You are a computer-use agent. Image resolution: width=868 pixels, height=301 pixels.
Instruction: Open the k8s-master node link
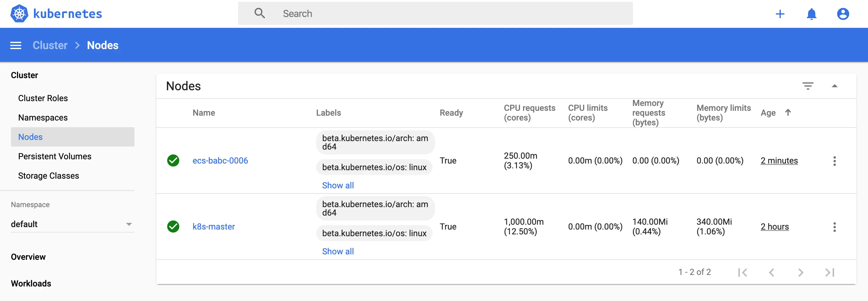coord(214,227)
